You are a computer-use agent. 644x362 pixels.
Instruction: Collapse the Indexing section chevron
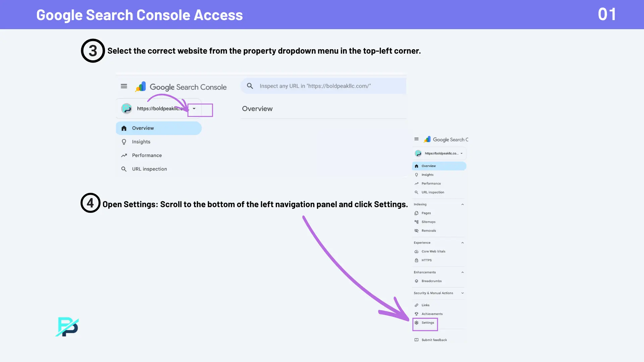pyautogui.click(x=463, y=204)
